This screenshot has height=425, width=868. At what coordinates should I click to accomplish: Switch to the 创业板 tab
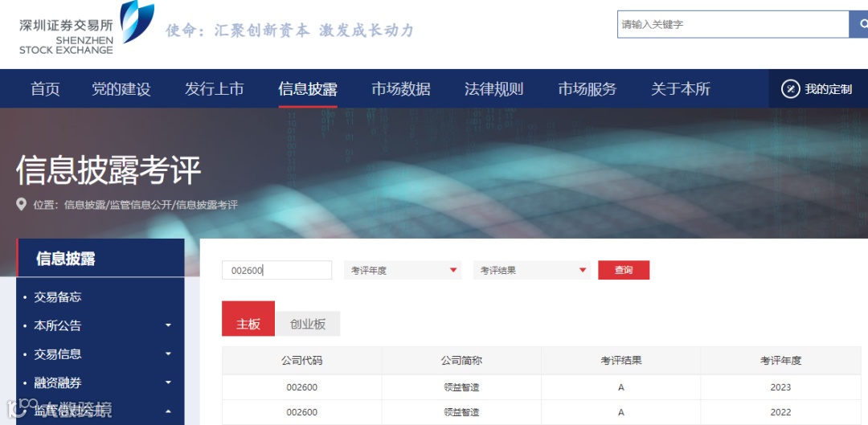[x=308, y=325]
